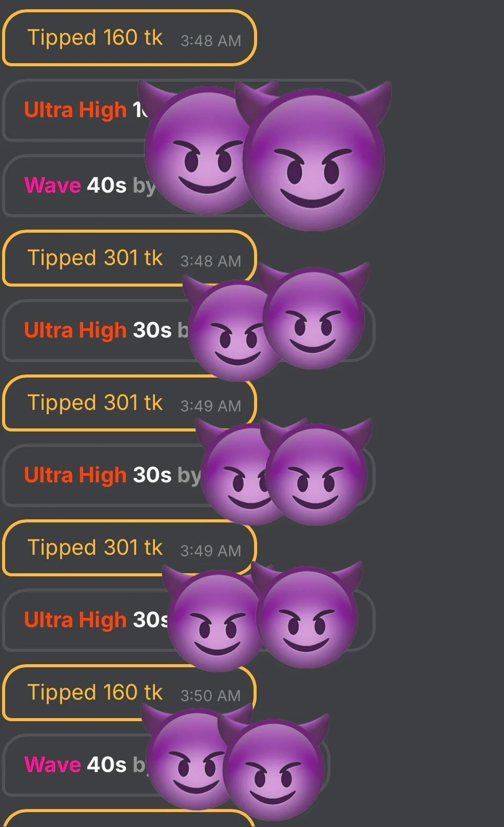Tap the right devil emoji just above the 3:50 AM tip
Viewport: 504px width, 827px height.
307,615
